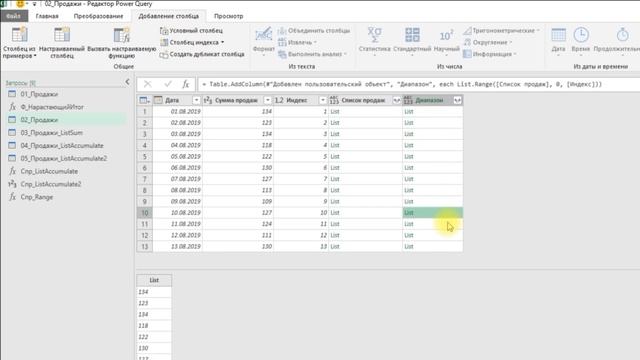This screenshot has width=640, height=360.
Task: Collapse the queries pane with chevron
Action: 127,82
